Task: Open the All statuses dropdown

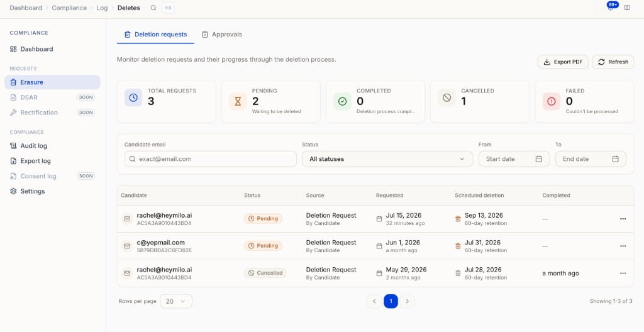Action: 387,159
